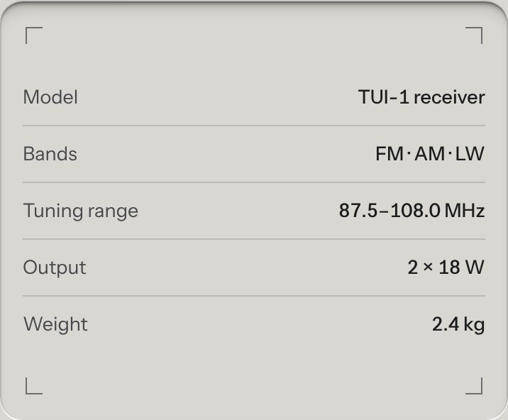
Task: Select the Output label
Action: pyautogui.click(x=55, y=267)
